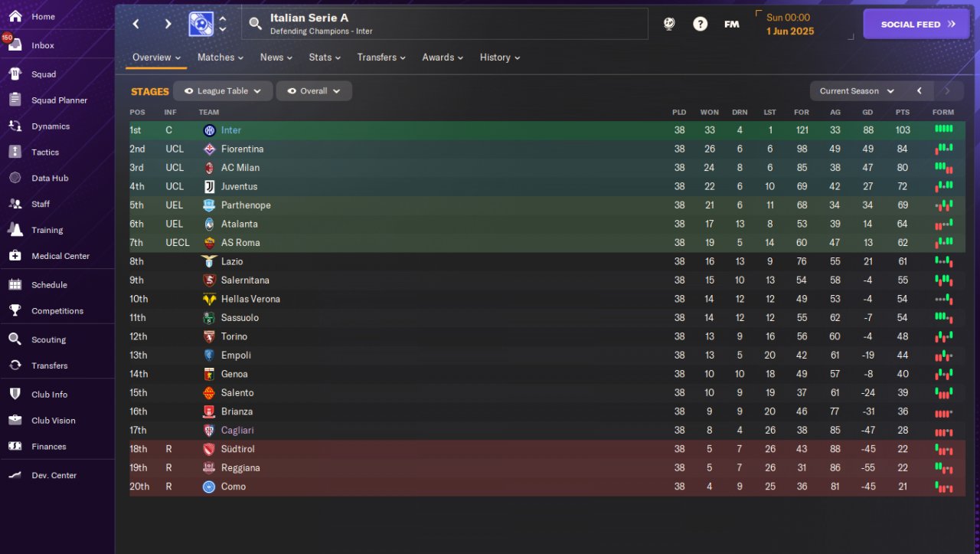Click the Inter team name link
This screenshot has width=980, height=554.
point(230,130)
